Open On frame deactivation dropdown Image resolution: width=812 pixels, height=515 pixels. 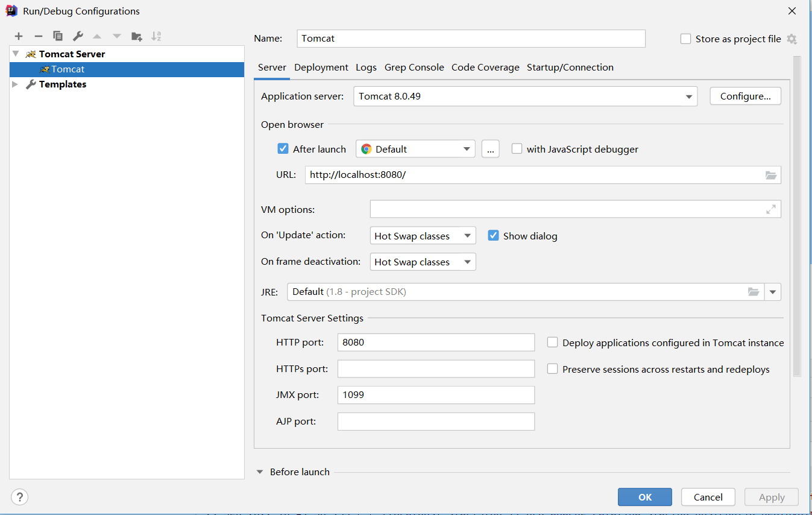tap(423, 262)
